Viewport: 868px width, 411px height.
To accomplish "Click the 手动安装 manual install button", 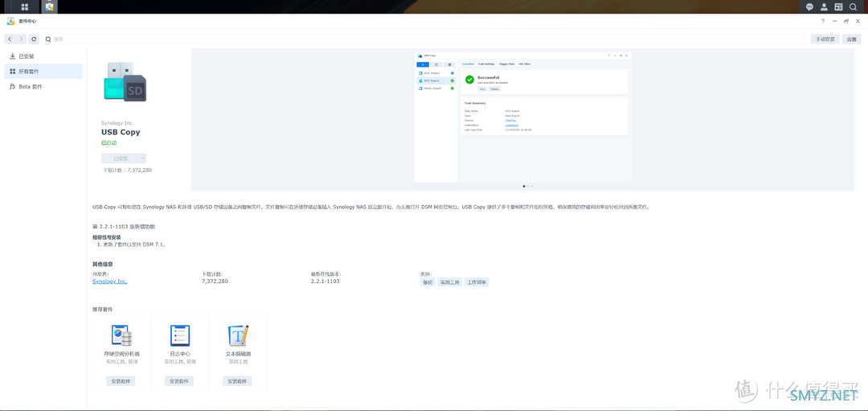I will point(825,39).
